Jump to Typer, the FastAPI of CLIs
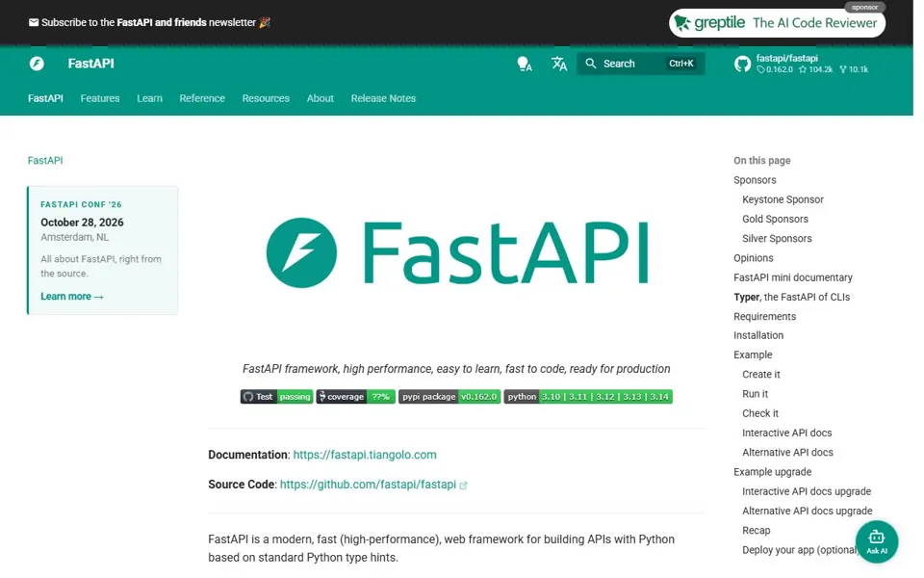 (791, 297)
